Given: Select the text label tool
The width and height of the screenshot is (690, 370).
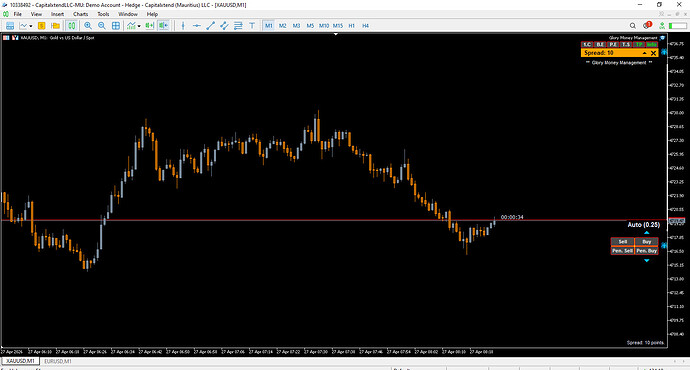Looking at the screenshot, I should click(x=252, y=26).
